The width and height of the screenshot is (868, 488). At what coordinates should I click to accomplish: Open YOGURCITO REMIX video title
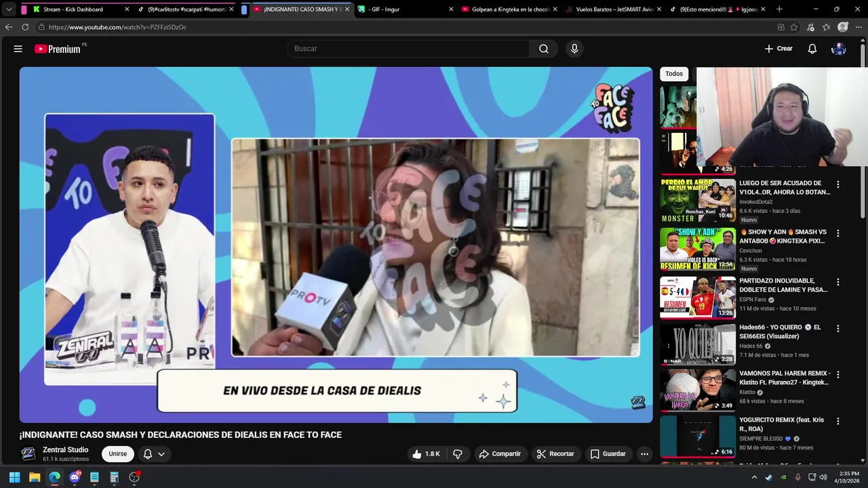tap(782, 424)
